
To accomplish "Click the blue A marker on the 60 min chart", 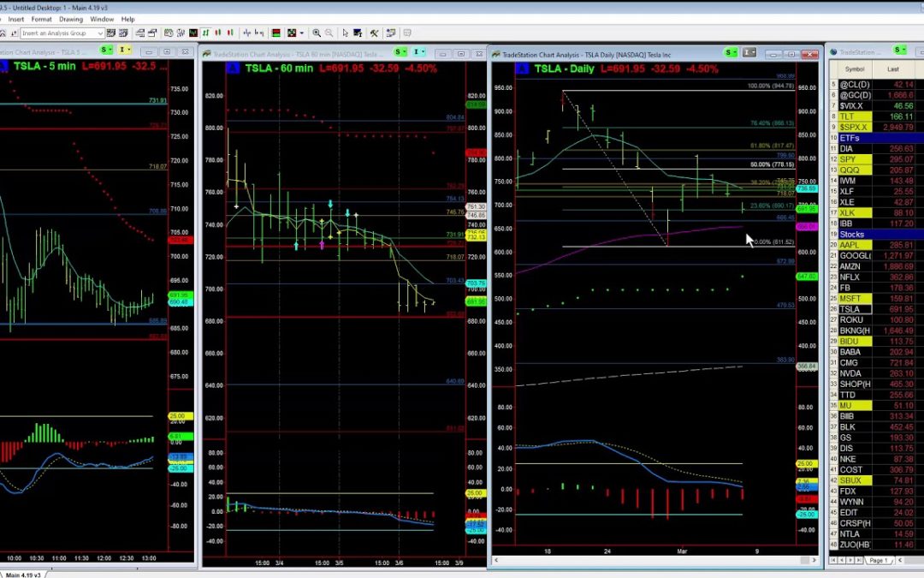I will (x=233, y=69).
